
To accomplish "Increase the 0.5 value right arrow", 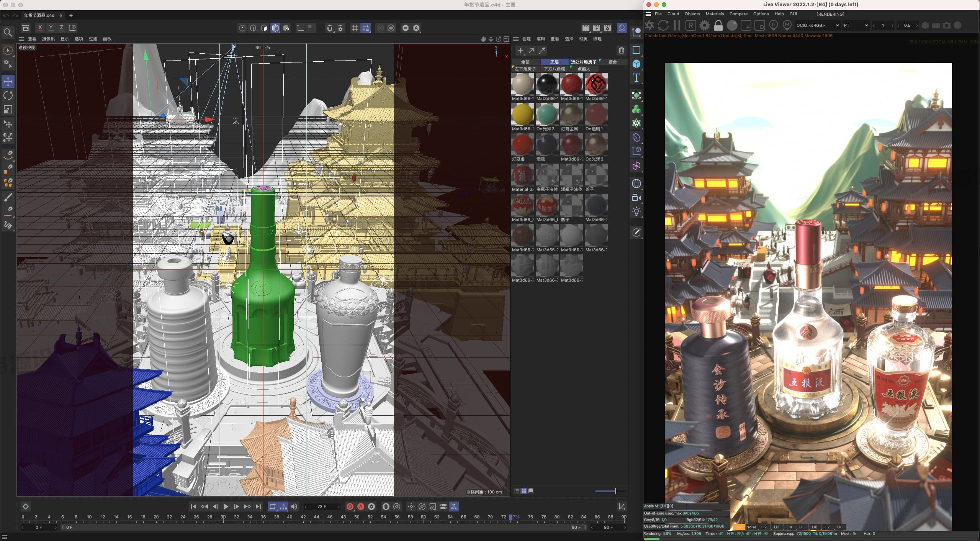I will (x=917, y=26).
